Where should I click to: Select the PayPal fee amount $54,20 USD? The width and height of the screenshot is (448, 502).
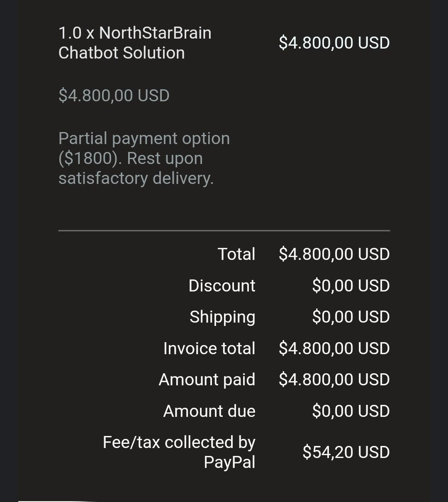coord(346,452)
